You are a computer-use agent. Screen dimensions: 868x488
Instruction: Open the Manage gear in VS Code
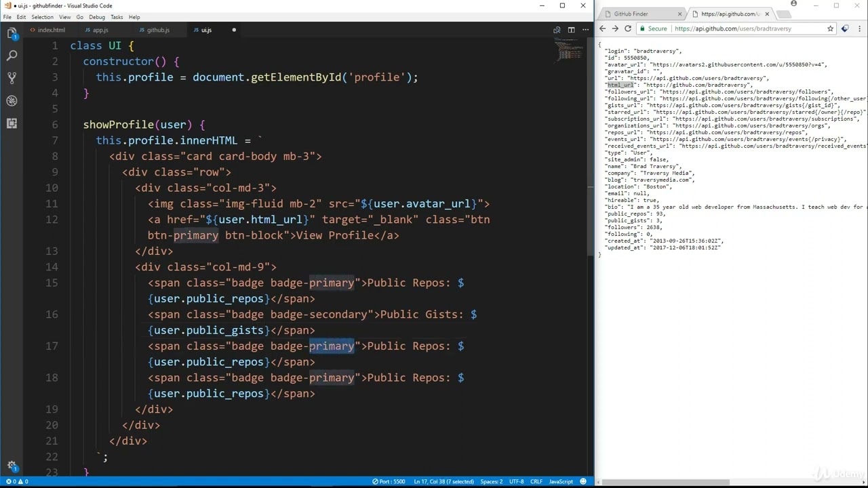point(12,466)
